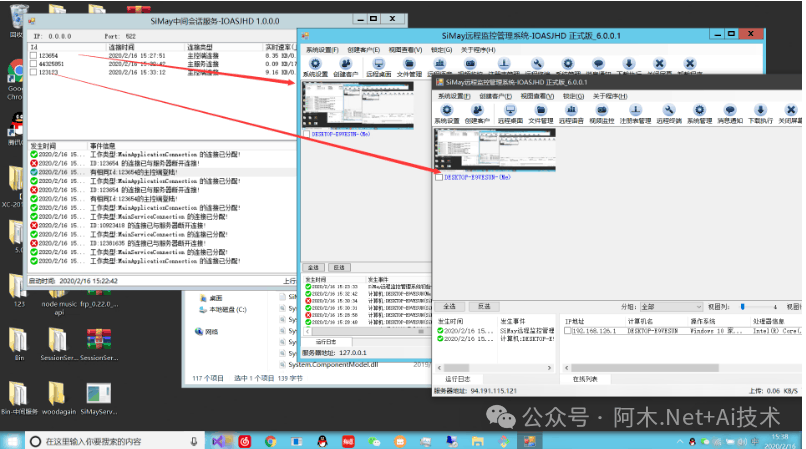Adjust 视图列 slider handle
This screenshot has height=449, width=806.
(742, 307)
